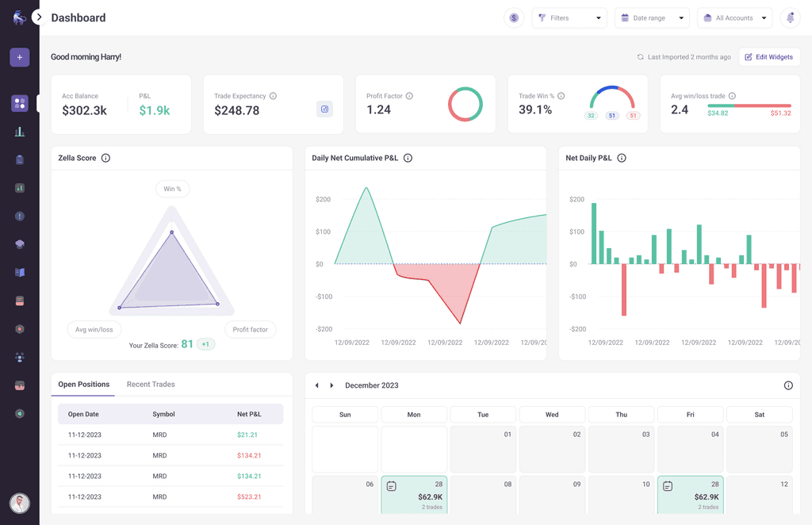The width and height of the screenshot is (812, 525).
Task: Click the $302.3k account balance value
Action: 84,110
